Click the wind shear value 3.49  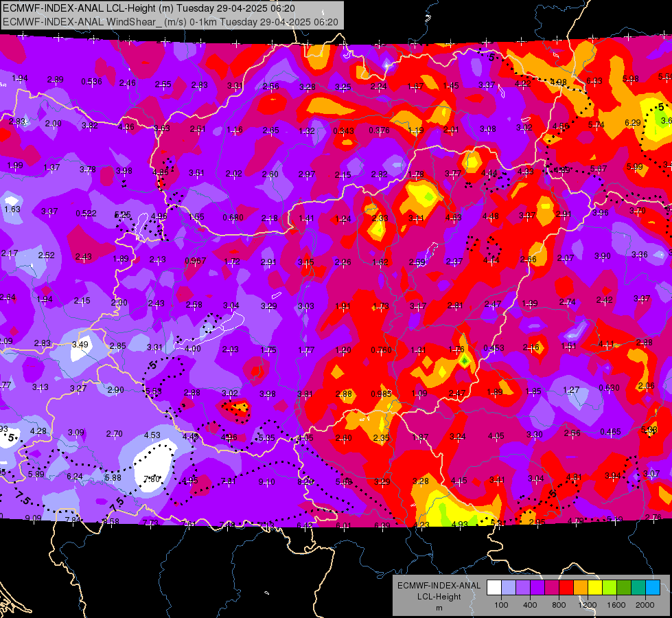tap(80, 345)
